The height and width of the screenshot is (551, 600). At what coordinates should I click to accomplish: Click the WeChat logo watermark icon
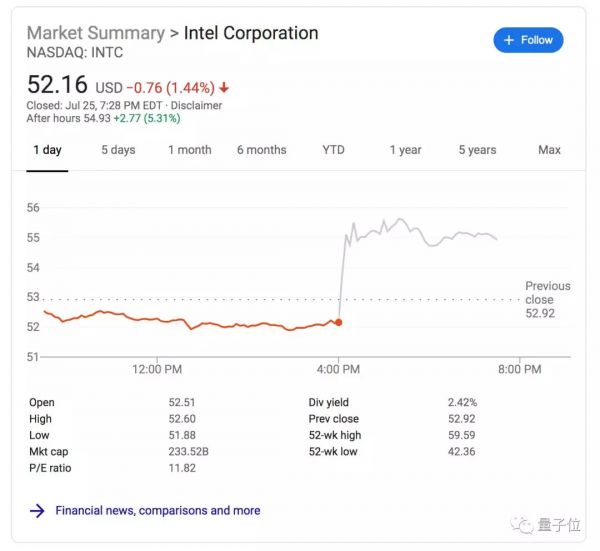point(521,525)
